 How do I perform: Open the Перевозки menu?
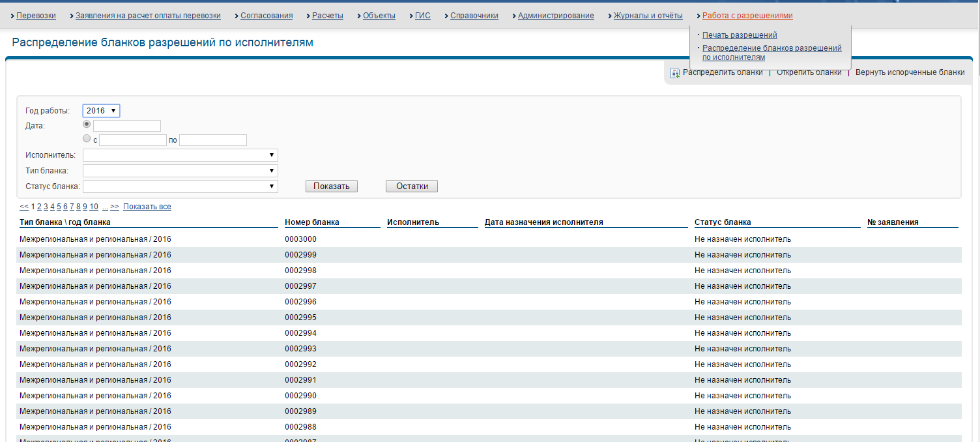[36, 16]
